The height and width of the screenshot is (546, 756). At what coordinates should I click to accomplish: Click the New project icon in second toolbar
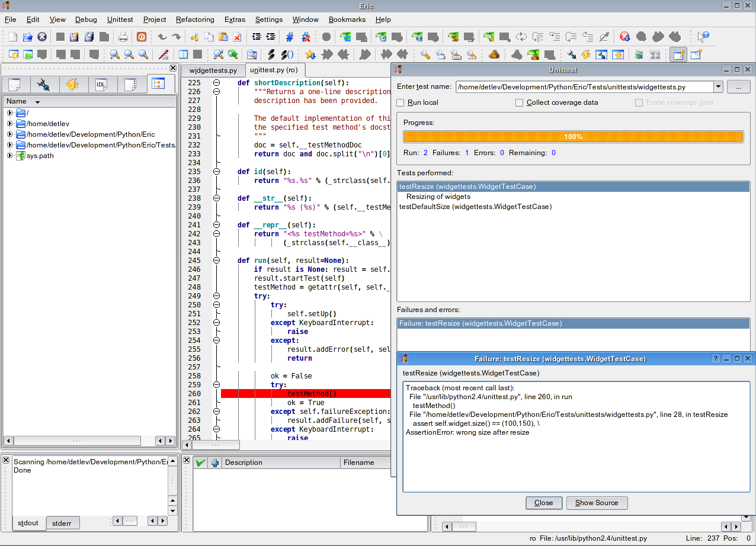pyautogui.click(x=13, y=54)
